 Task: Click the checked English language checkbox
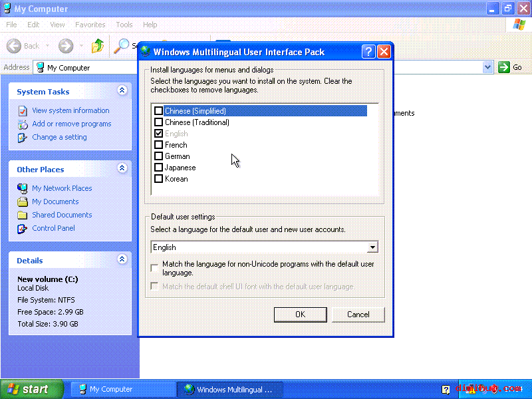click(158, 134)
